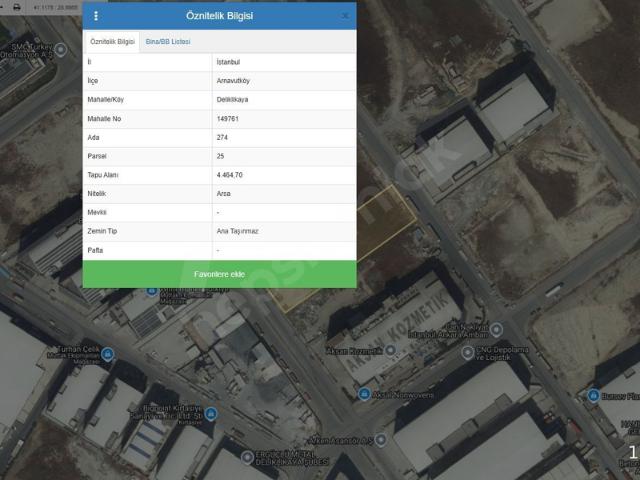This screenshot has width=640, height=480.
Task: Open the three-dot menu in dialog header
Action: (x=96, y=16)
